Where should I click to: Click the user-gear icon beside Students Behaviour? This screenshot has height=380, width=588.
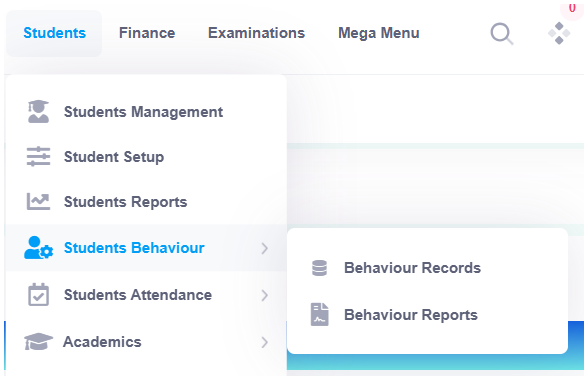tap(39, 248)
